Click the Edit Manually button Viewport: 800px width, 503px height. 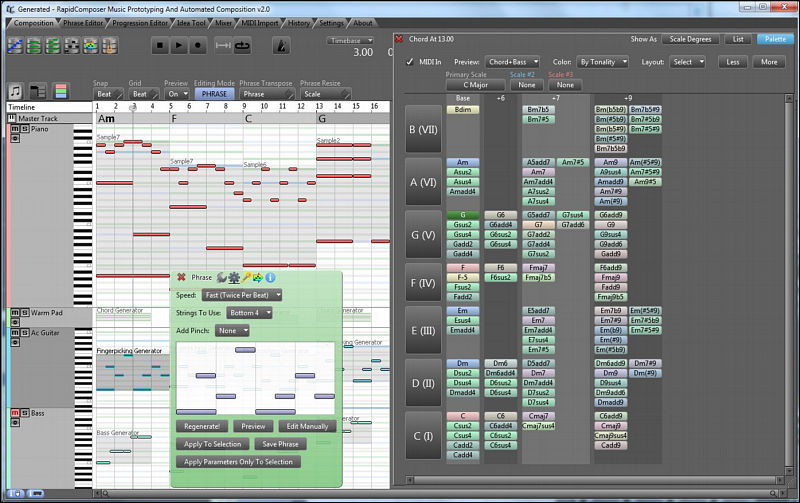tap(307, 426)
